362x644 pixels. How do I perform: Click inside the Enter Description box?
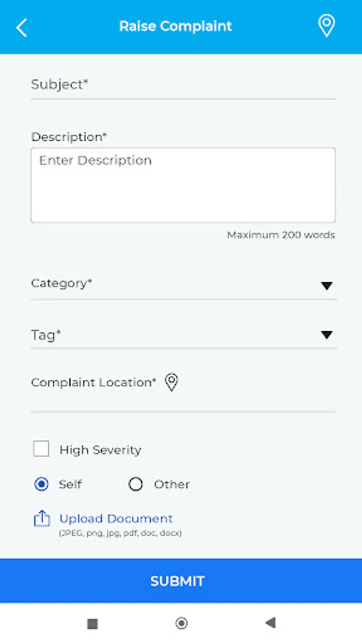[x=183, y=185]
